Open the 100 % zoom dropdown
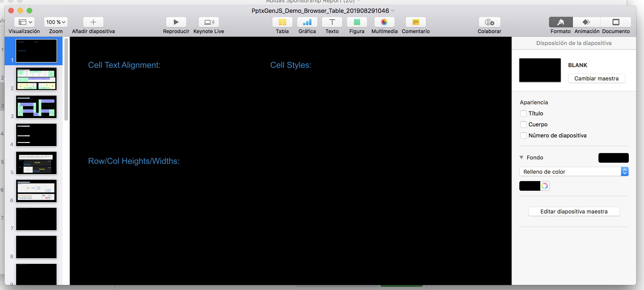 56,22
